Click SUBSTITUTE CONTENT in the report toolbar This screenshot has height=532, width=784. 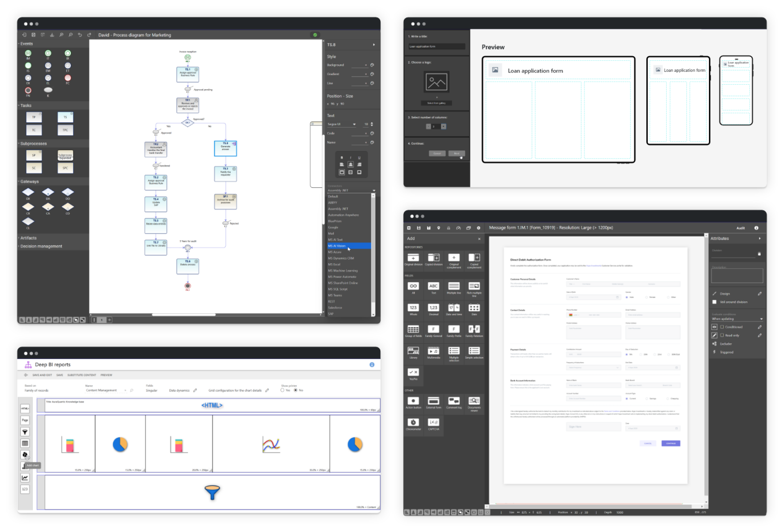[82, 375]
